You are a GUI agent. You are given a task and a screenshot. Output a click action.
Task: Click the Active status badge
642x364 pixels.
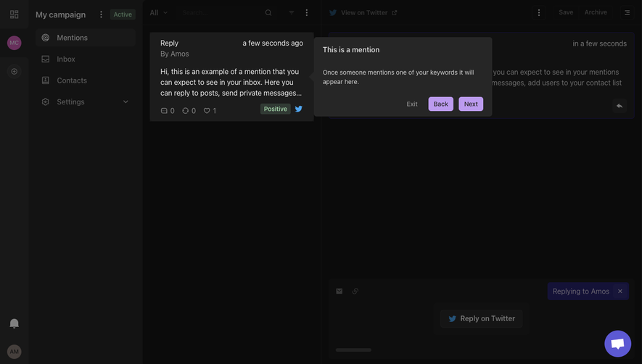pos(123,15)
